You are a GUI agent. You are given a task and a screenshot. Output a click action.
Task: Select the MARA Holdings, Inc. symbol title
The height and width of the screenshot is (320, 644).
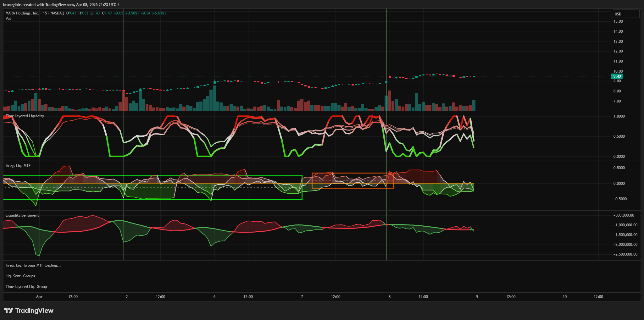(22, 13)
